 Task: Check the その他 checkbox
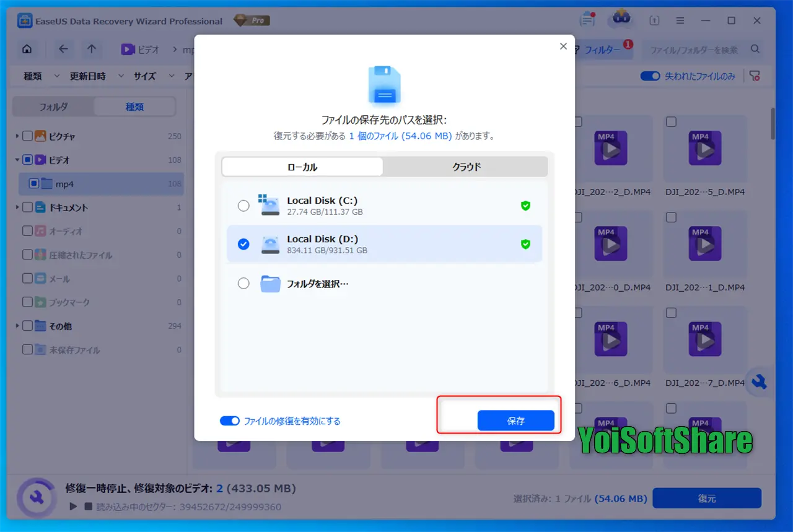(27, 326)
